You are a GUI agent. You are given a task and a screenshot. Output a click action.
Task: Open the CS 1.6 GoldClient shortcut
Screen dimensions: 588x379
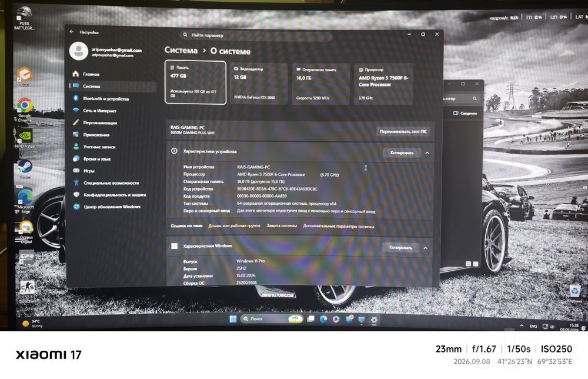28,292
